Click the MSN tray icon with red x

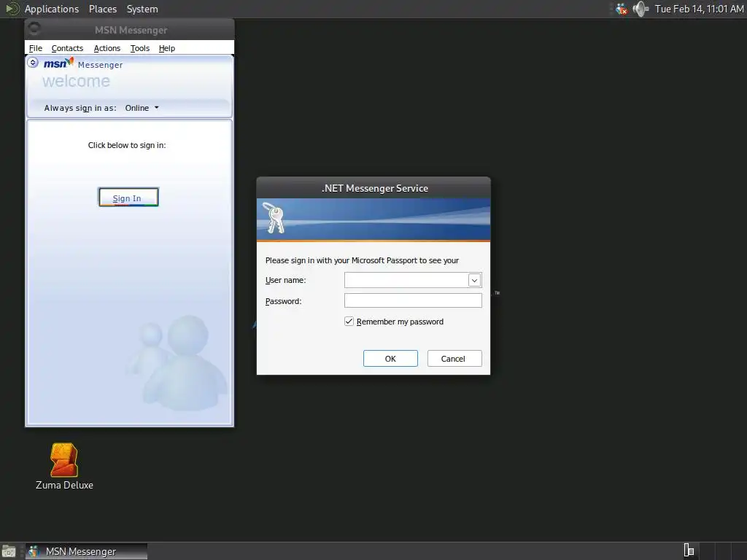point(622,9)
